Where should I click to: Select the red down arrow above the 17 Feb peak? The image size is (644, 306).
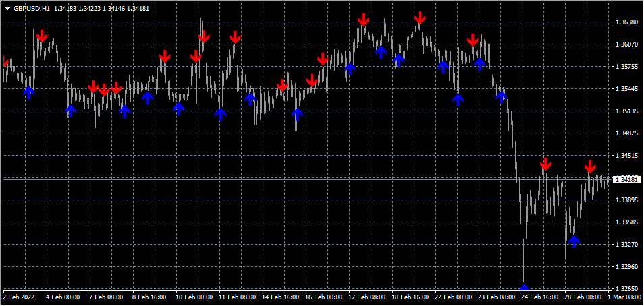[x=364, y=20]
